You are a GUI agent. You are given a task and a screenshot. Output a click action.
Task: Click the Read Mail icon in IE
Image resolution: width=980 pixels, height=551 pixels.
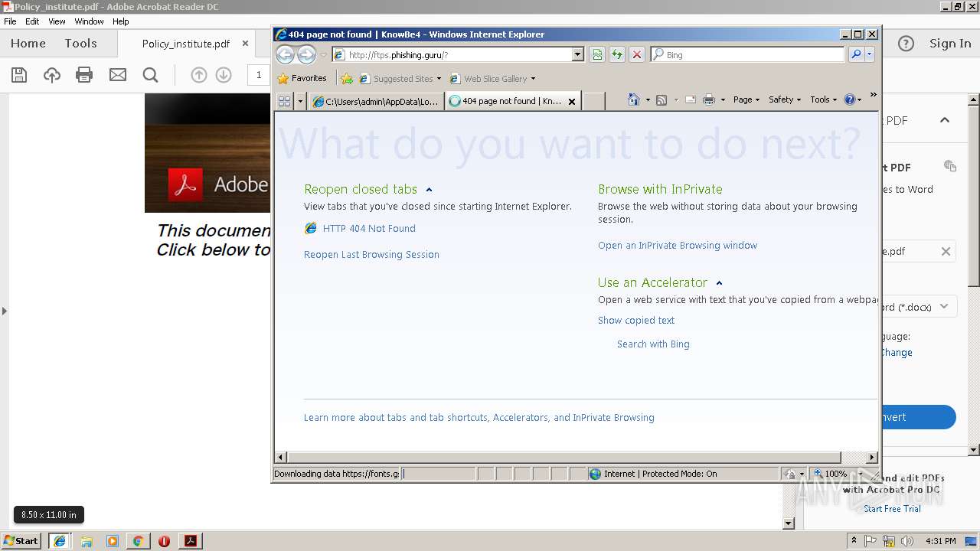click(x=690, y=99)
